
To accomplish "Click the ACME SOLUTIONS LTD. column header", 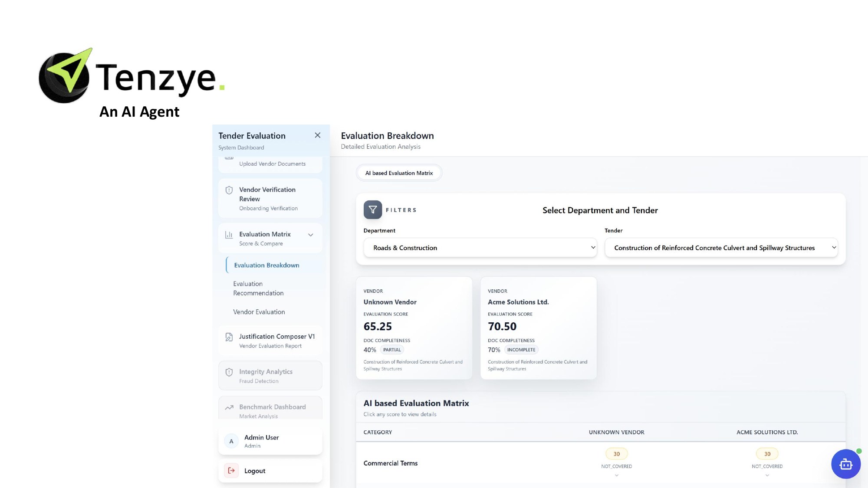I will (767, 432).
